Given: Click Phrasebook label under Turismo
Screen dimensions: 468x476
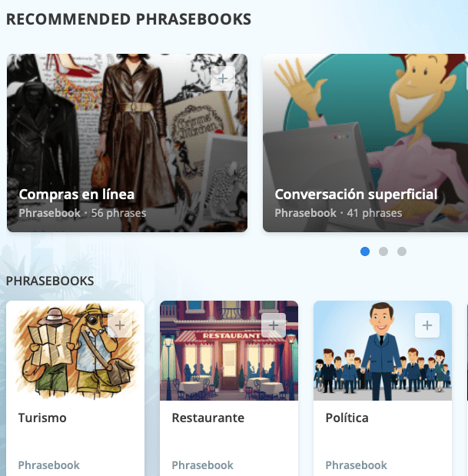Looking at the screenshot, I should 49,465.
